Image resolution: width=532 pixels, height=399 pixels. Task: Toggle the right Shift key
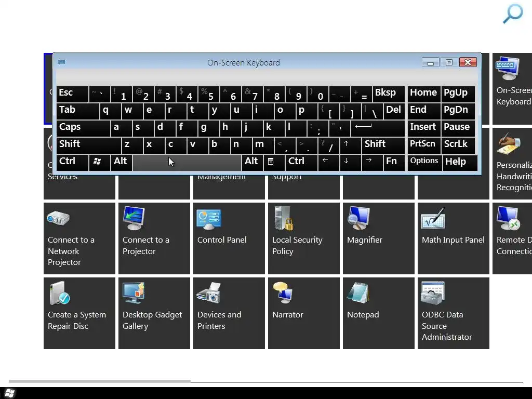pos(383,145)
